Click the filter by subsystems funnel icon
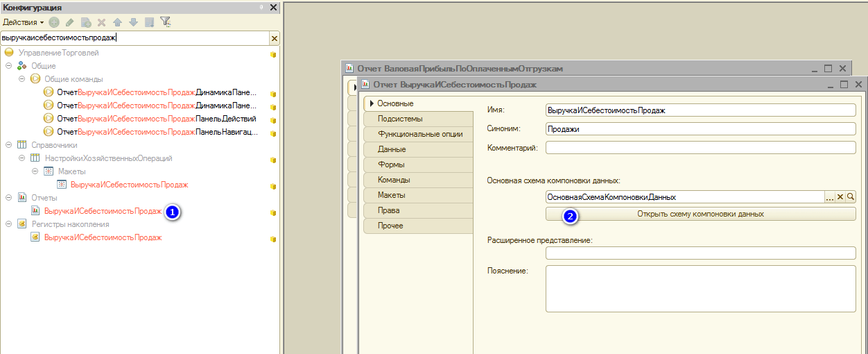This screenshot has width=868, height=354. coord(165,22)
